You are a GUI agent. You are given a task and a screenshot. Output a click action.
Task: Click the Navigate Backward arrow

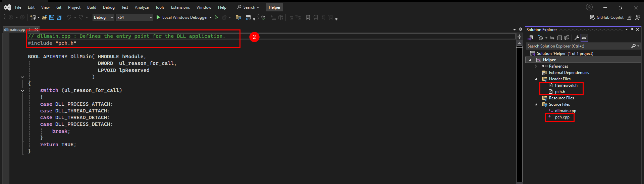pyautogui.click(x=11, y=17)
